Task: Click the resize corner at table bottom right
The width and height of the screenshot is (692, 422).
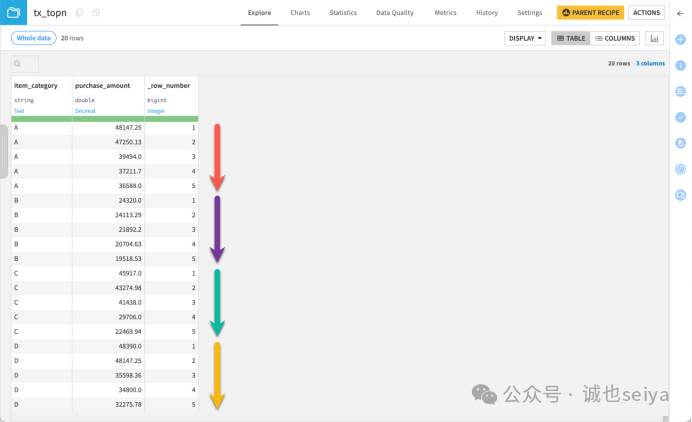Action: [665, 418]
